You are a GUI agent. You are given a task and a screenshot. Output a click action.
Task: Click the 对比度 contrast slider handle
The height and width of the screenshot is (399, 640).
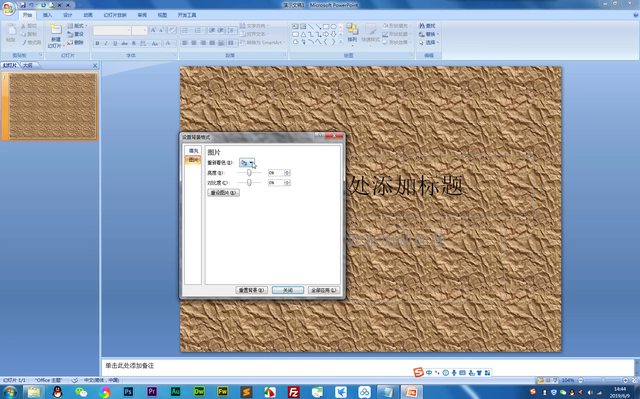(x=249, y=183)
